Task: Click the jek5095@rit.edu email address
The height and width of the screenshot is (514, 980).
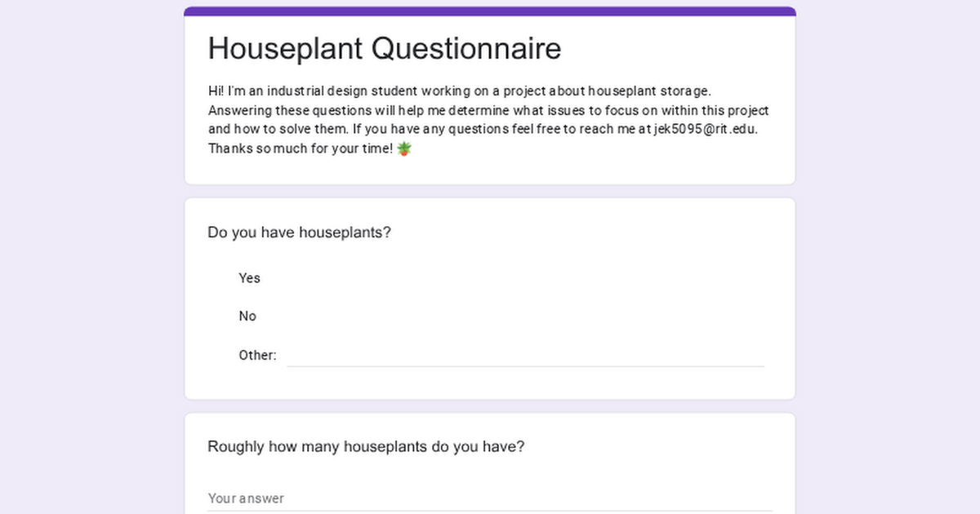Action: point(706,129)
